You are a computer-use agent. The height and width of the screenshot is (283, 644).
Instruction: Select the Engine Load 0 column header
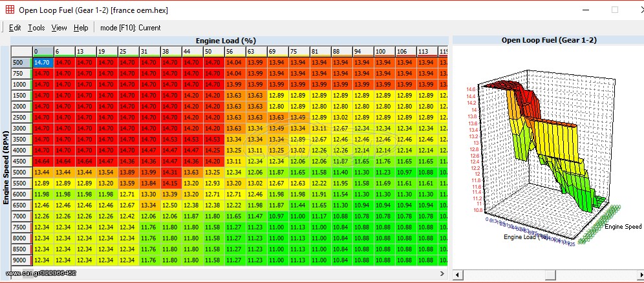[x=43, y=51]
